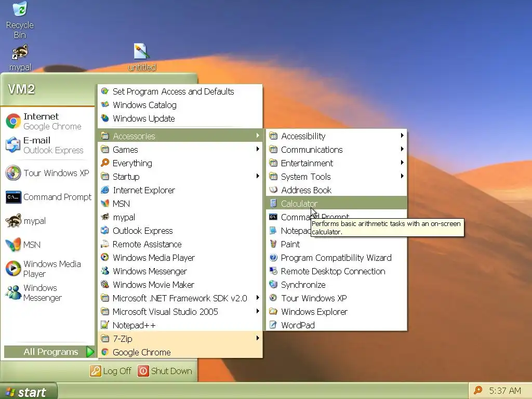Viewport: 532px width, 399px height.
Task: Expand Microsoft Visual Studio 2005 folder
Action: point(180,312)
